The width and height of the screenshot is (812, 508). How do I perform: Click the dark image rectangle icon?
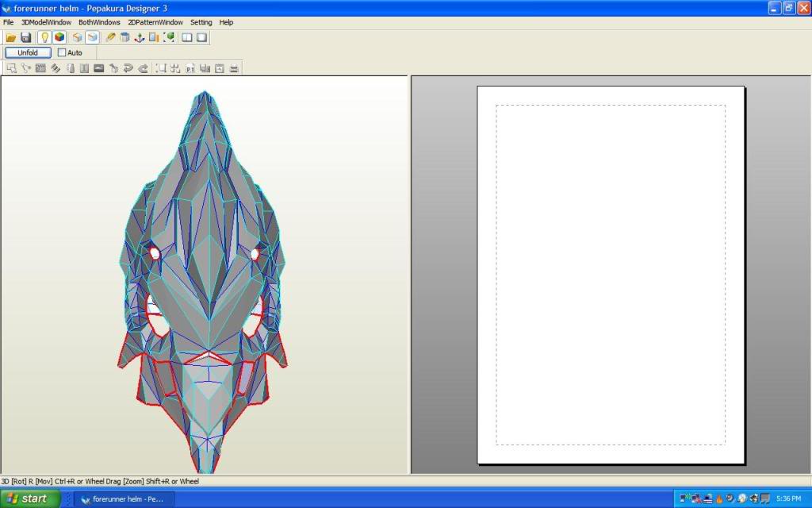(99, 68)
